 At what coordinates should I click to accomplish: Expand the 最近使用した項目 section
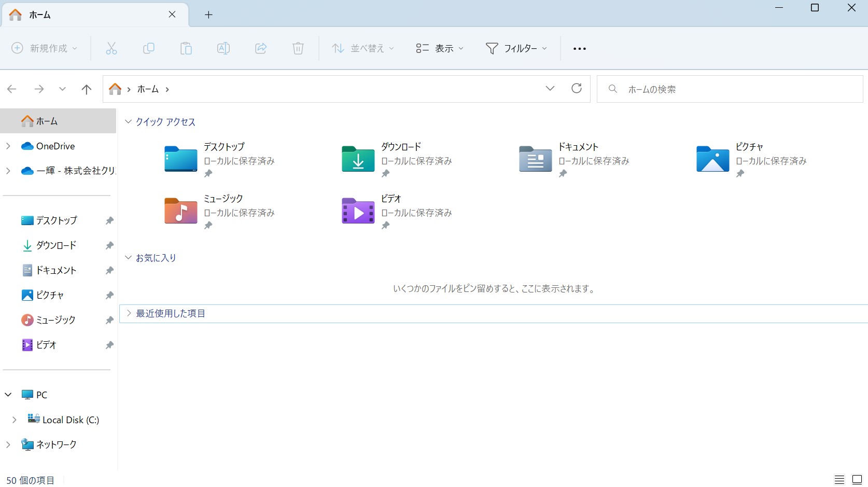(129, 313)
